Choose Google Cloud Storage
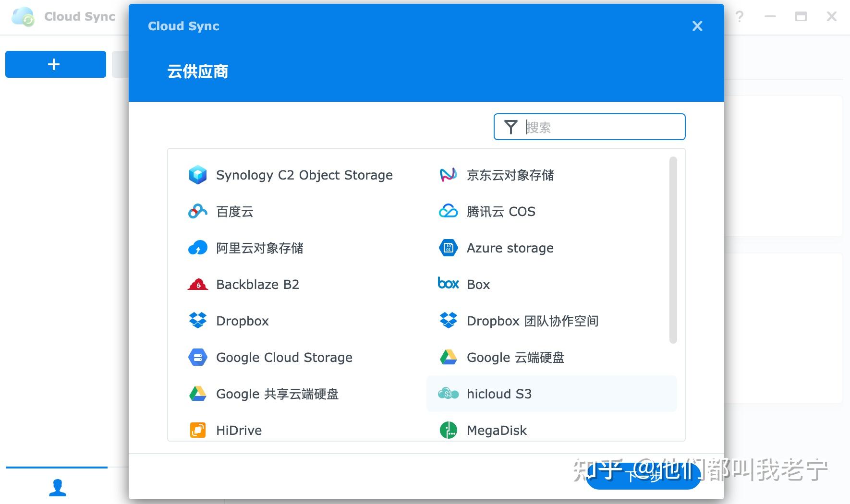The width and height of the screenshot is (850, 504). tap(284, 357)
